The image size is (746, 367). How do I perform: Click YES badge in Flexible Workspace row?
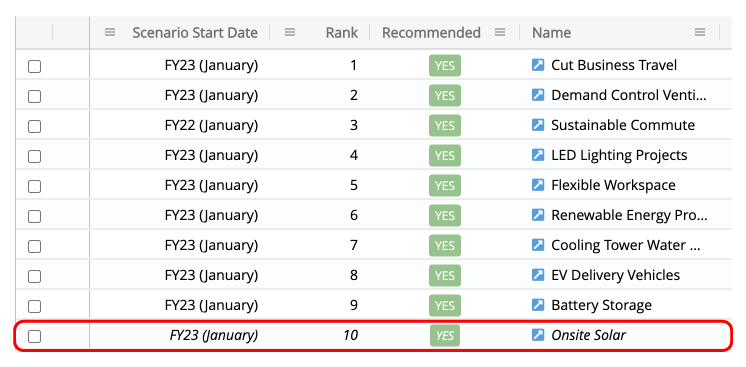click(x=445, y=186)
